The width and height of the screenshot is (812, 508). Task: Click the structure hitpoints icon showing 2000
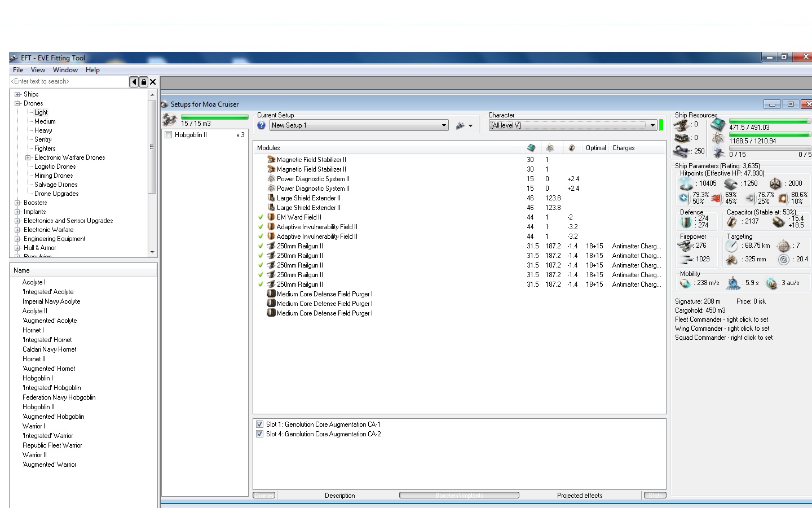click(x=775, y=183)
